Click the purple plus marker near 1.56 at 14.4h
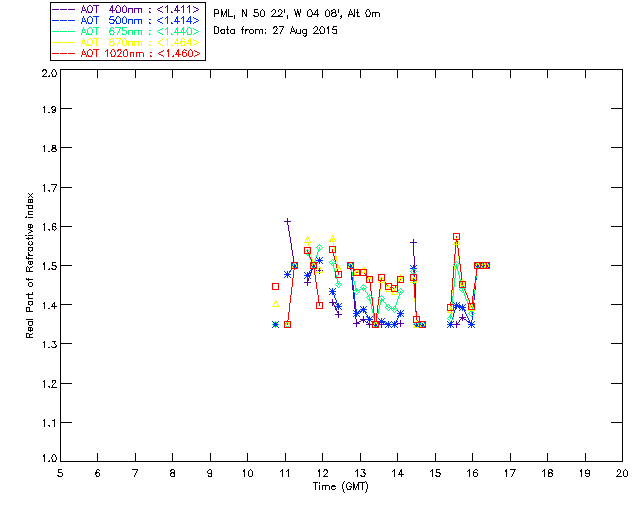 pos(413,243)
